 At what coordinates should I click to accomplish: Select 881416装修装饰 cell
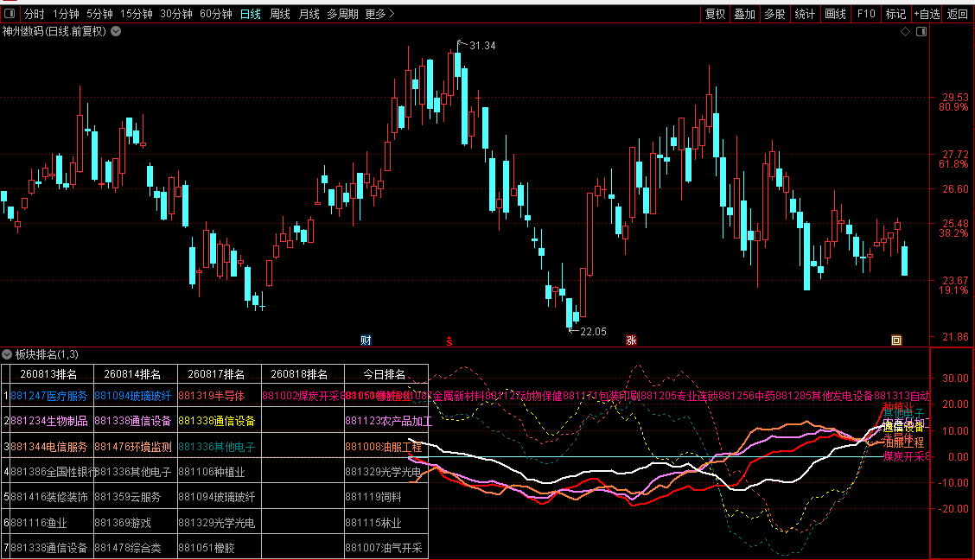click(x=49, y=497)
